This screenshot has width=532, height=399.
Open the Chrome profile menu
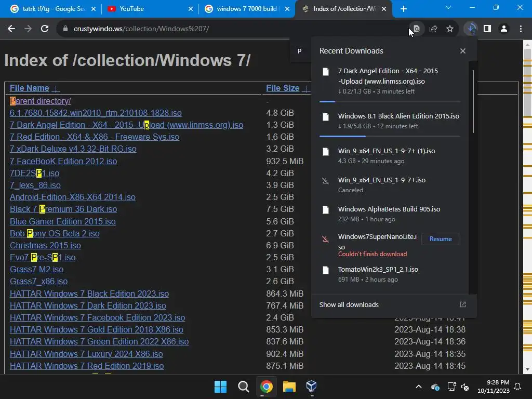[504, 29]
